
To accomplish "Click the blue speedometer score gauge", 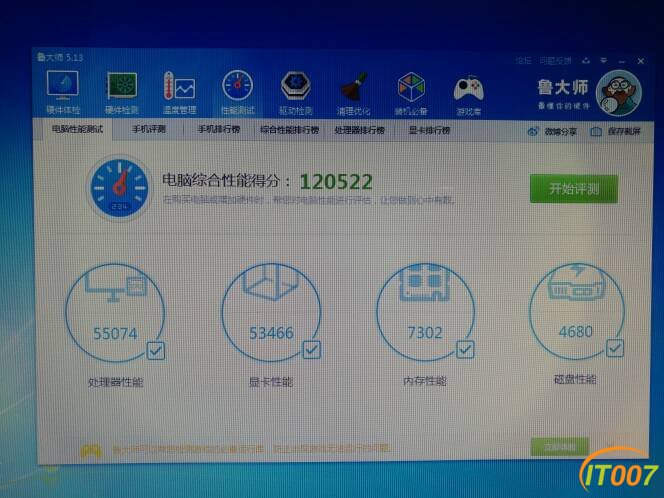I will [119, 188].
